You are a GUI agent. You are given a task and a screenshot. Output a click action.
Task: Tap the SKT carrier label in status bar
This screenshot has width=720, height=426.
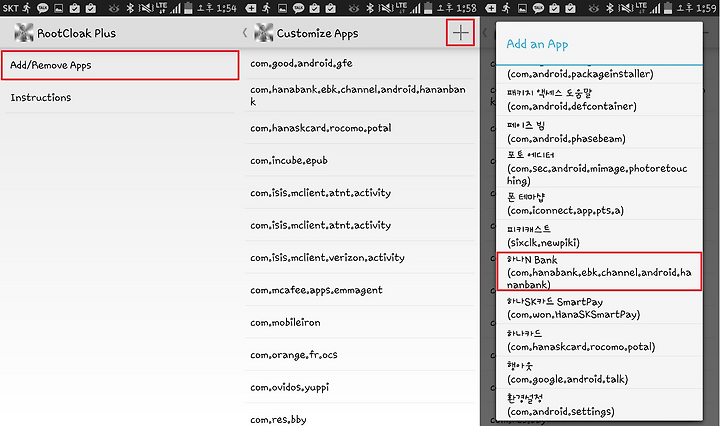pyautogui.click(x=11, y=8)
